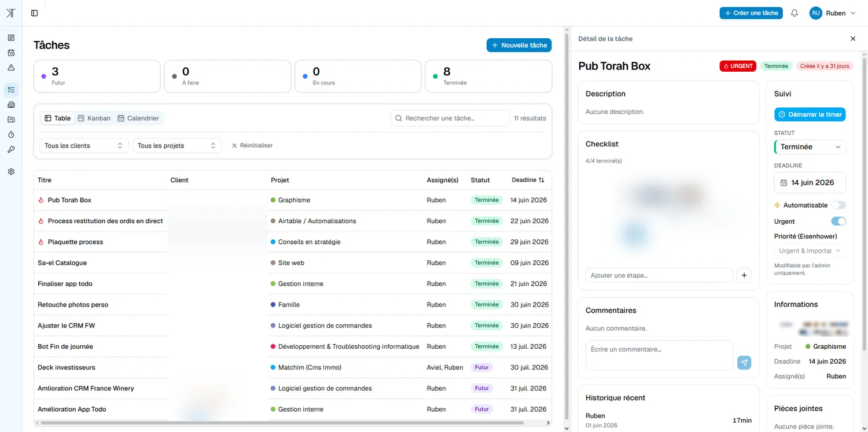868x432 pixels.
Task: Open the Priorité Eisenhower dropdown
Action: pos(810,251)
